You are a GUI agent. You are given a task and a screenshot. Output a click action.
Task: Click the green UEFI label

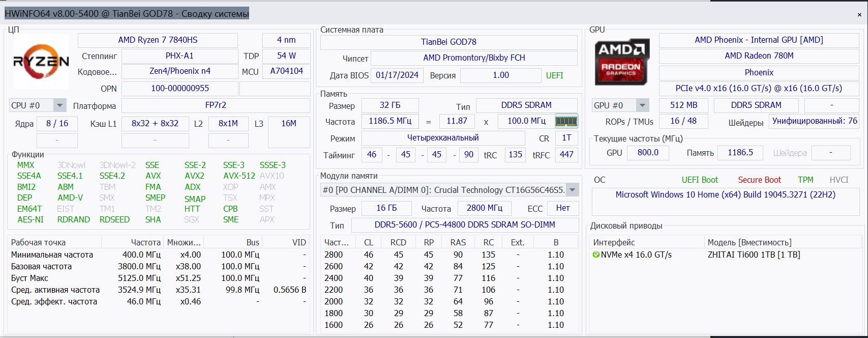tap(554, 76)
